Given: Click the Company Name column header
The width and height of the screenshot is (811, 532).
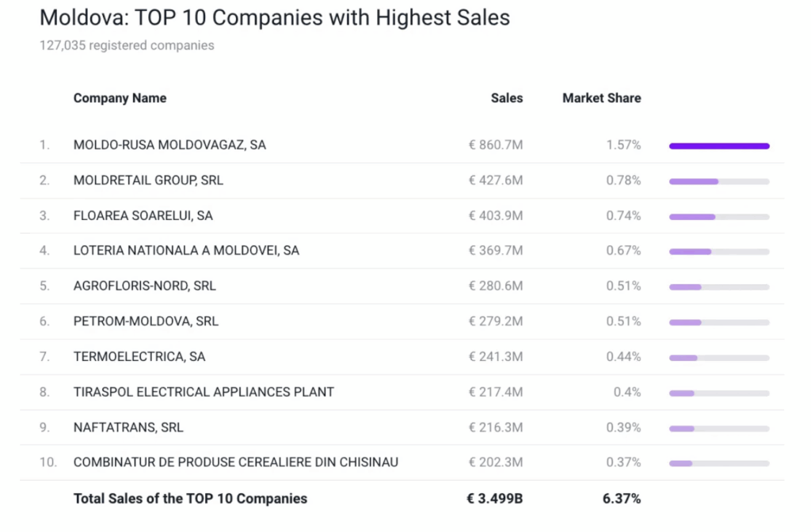Looking at the screenshot, I should pos(120,98).
